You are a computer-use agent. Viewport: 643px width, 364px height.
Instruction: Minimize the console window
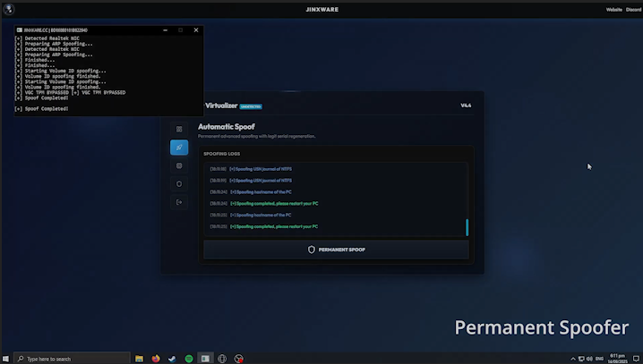(165, 30)
